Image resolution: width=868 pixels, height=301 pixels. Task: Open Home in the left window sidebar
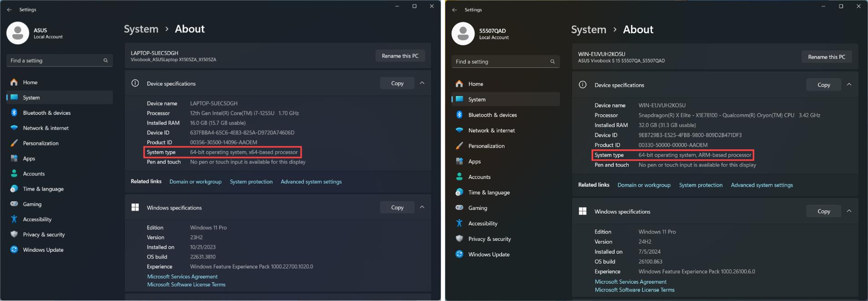(60, 82)
